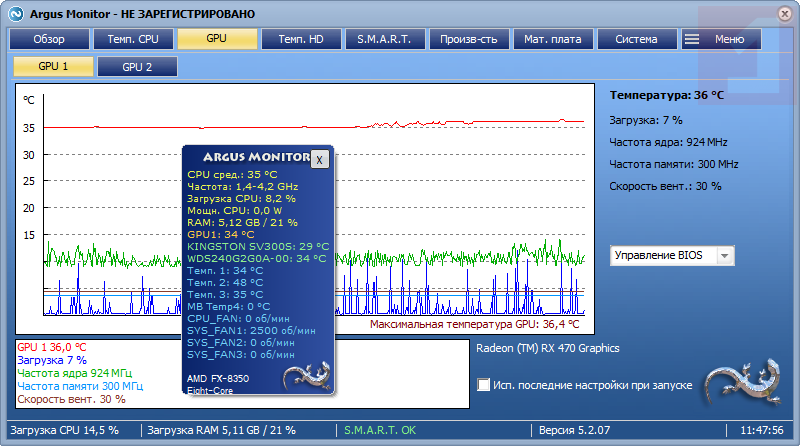Image resolution: width=800 pixels, height=446 pixels.
Task: Open the Произв-сть tab
Action: pos(469,39)
